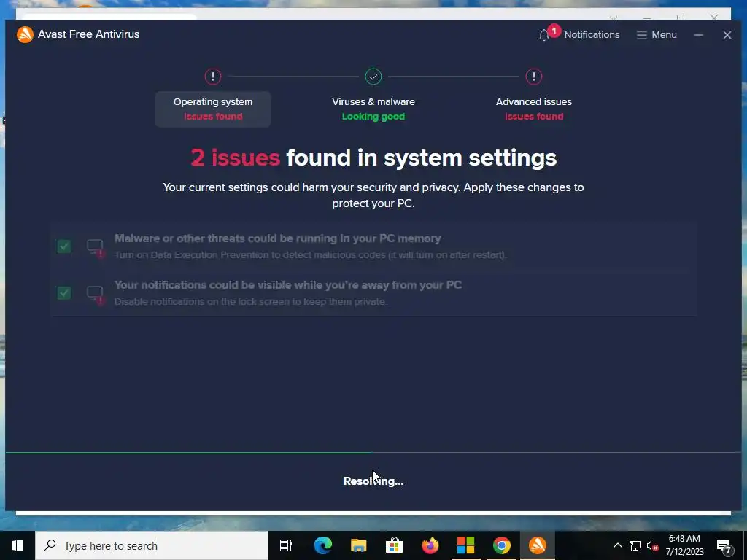Select 'Disable notifications on the lock screen' description

point(251,301)
